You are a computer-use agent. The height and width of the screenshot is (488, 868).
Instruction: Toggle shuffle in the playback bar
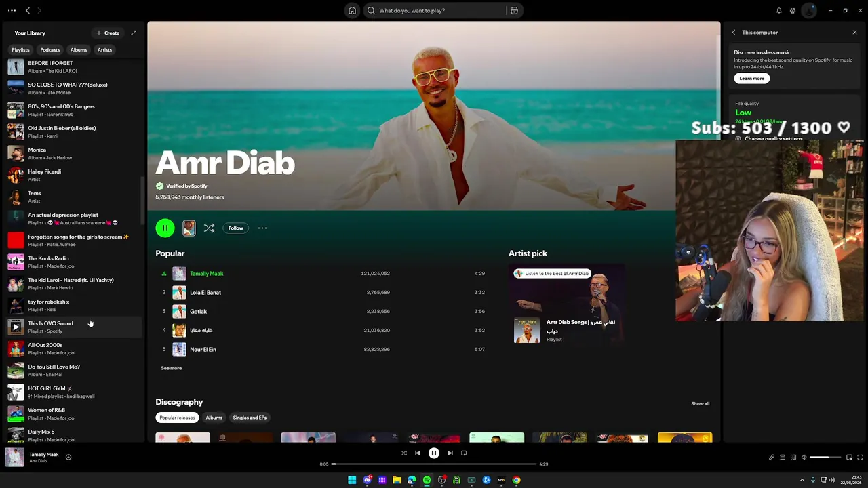click(403, 453)
